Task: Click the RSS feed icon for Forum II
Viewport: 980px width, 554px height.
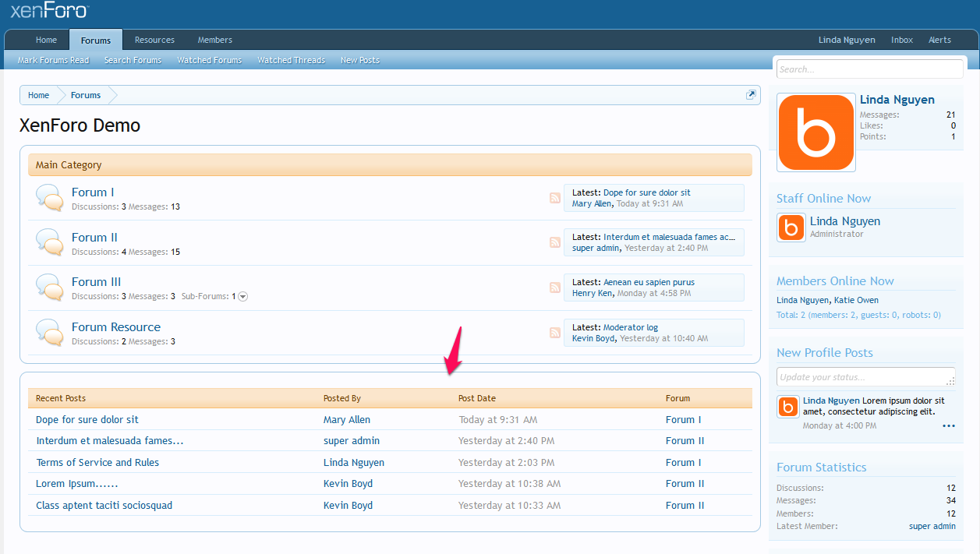Action: [x=555, y=242]
